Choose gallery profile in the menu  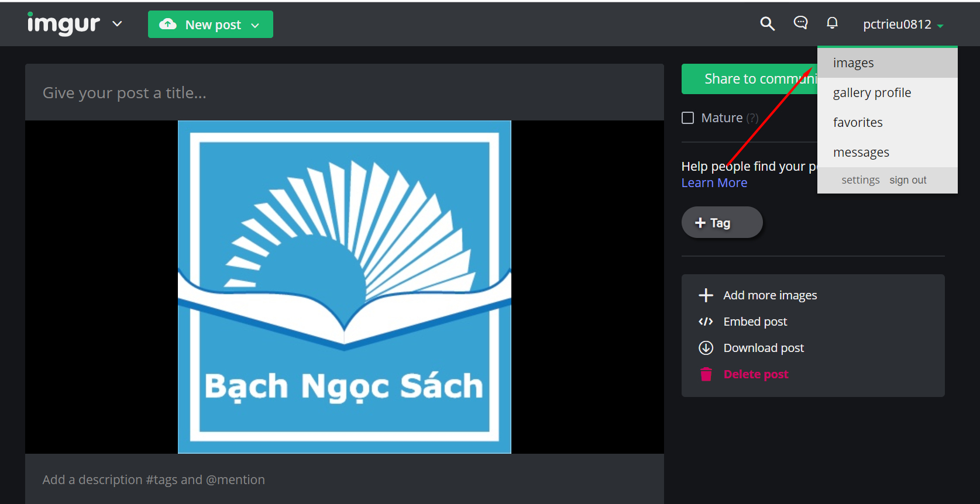click(x=872, y=93)
